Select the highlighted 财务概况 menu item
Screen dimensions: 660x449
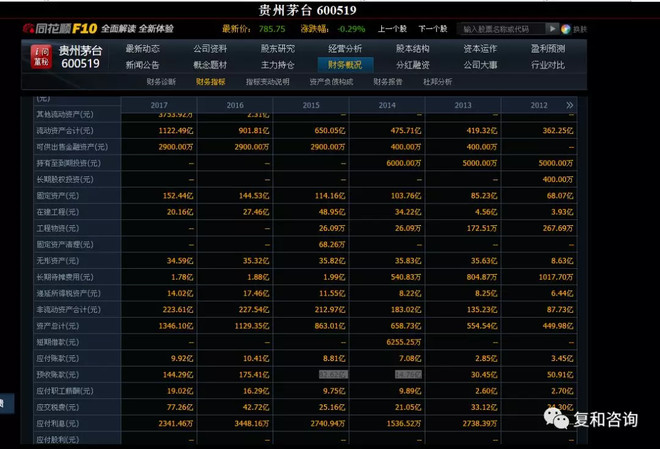click(x=345, y=65)
